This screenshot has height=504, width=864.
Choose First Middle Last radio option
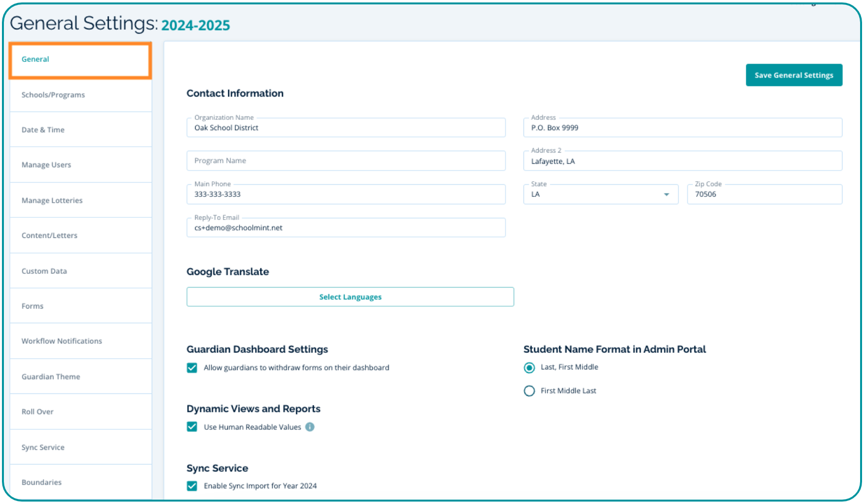pos(529,391)
